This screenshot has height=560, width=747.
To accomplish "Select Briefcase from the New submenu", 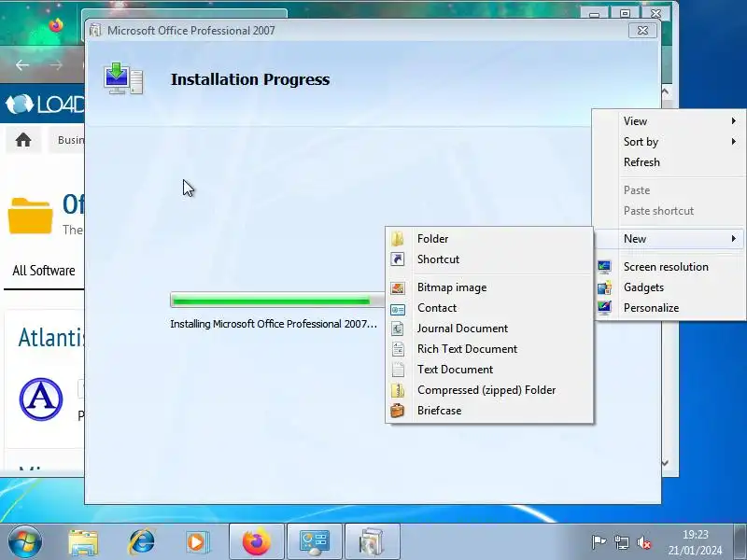I will [x=489, y=410].
